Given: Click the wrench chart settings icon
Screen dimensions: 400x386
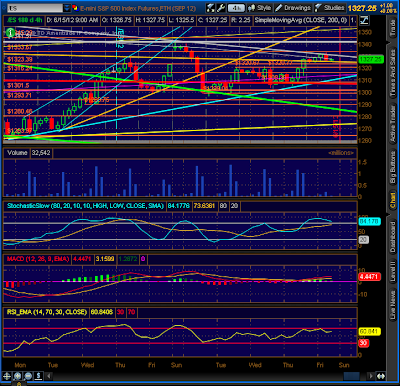Looking at the screenshot, I should click(221, 8).
